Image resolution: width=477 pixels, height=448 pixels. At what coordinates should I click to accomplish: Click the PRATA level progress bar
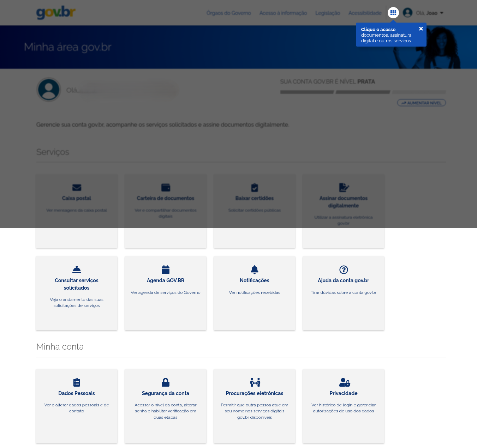363,92
